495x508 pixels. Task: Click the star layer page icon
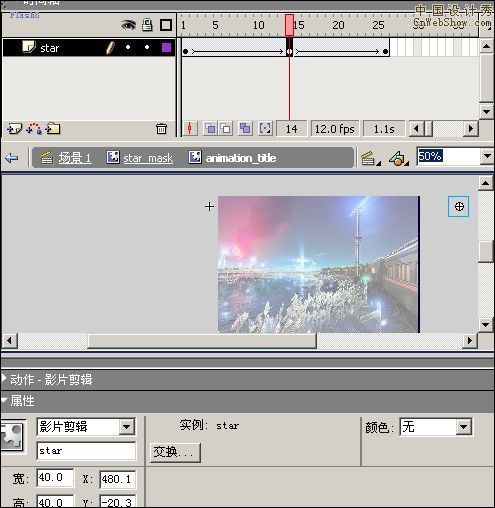coord(29,47)
